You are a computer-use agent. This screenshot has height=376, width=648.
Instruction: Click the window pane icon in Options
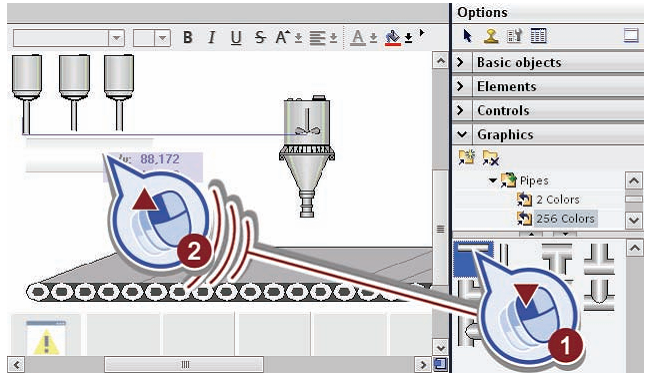[631, 36]
